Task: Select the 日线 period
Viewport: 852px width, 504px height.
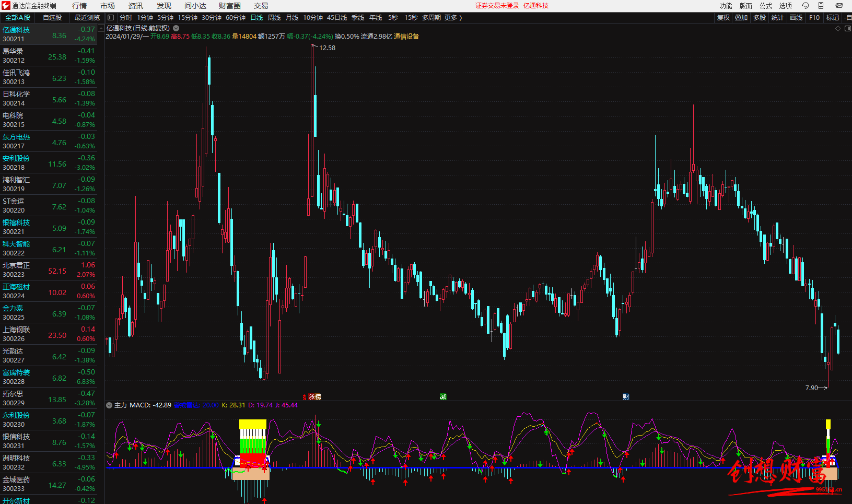Action: pyautogui.click(x=256, y=18)
